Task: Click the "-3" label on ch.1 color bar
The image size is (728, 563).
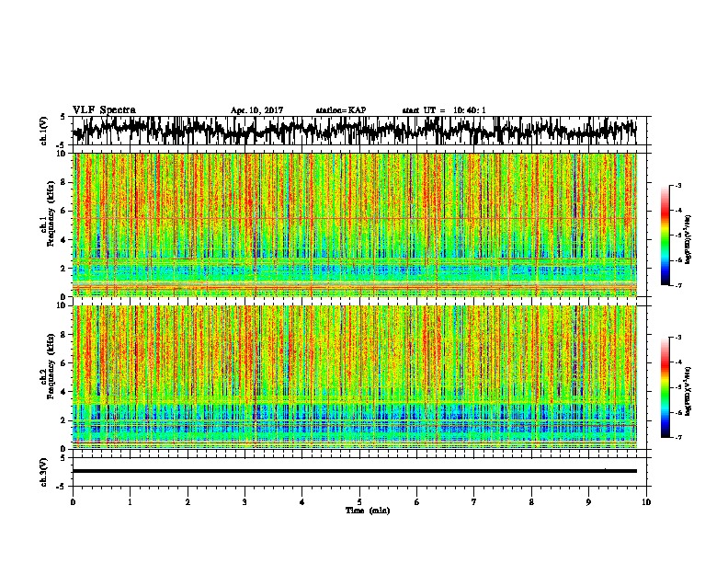Action: (677, 185)
